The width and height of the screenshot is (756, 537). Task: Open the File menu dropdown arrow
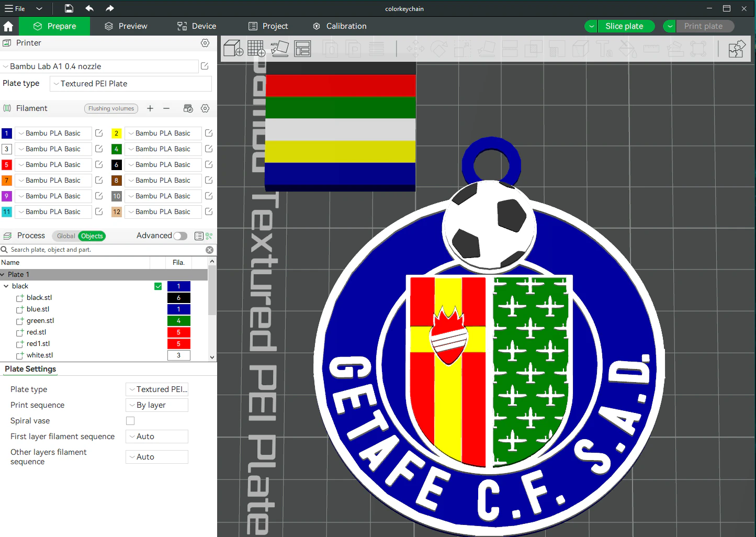(x=39, y=8)
